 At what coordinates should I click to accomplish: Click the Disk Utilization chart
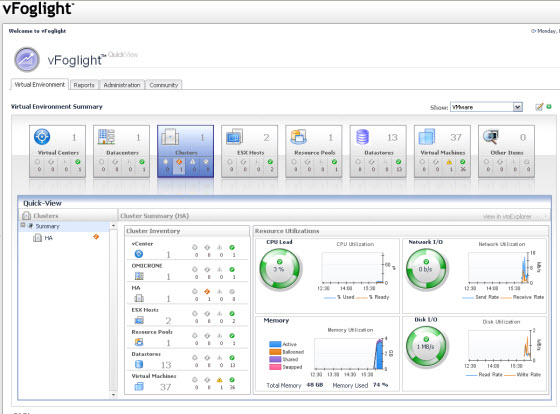[500, 345]
